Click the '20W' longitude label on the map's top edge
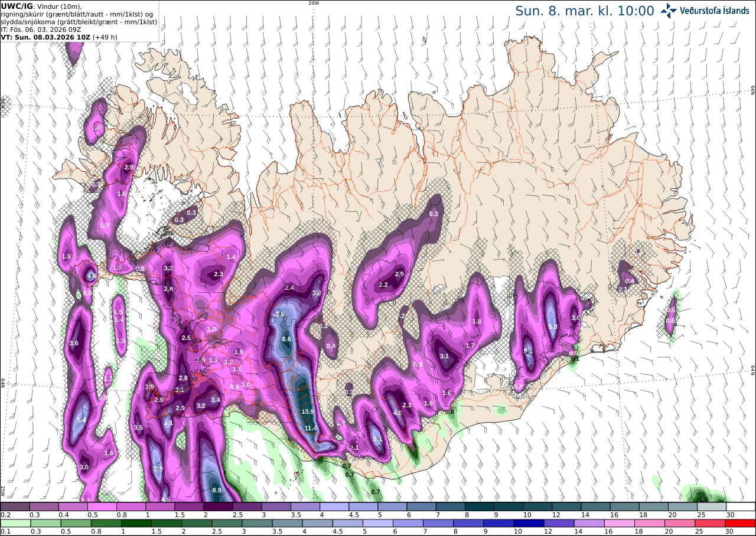Image resolution: width=756 pixels, height=536 pixels. tap(314, 3)
